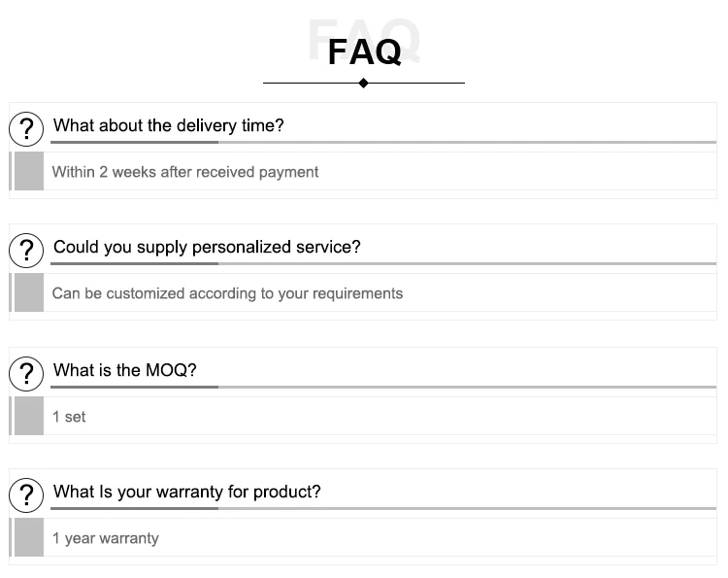Click the dark underline below the delivery time question
This screenshot has width=728, height=578.
pyautogui.click(x=134, y=143)
